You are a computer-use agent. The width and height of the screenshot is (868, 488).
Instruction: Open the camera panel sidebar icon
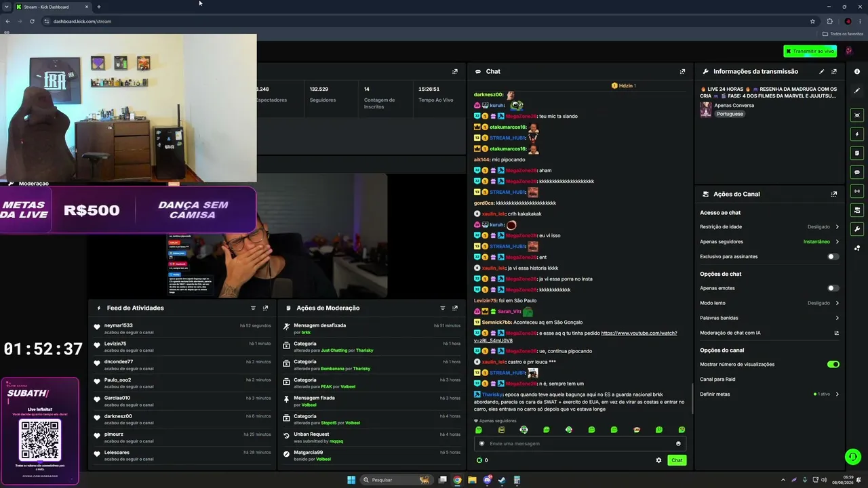[857, 210]
